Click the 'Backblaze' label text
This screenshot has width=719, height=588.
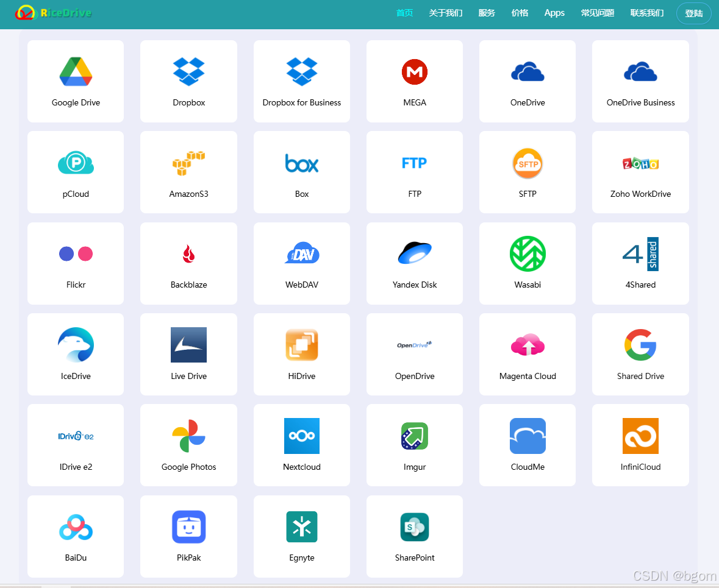(188, 285)
